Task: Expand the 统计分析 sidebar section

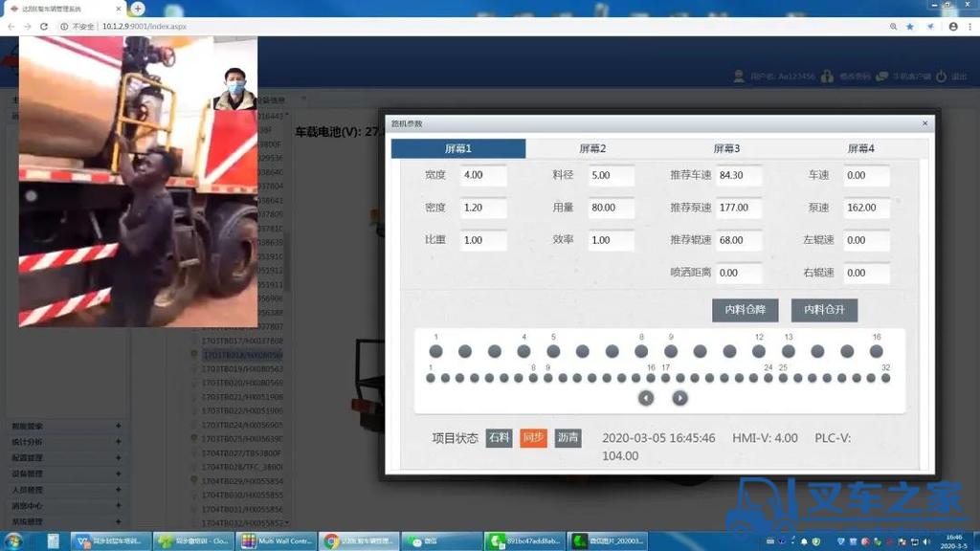Action: (66, 442)
